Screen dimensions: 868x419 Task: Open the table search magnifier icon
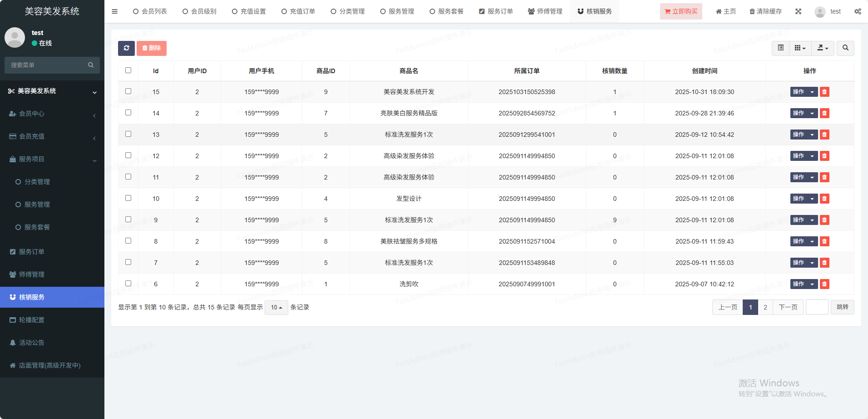point(845,48)
